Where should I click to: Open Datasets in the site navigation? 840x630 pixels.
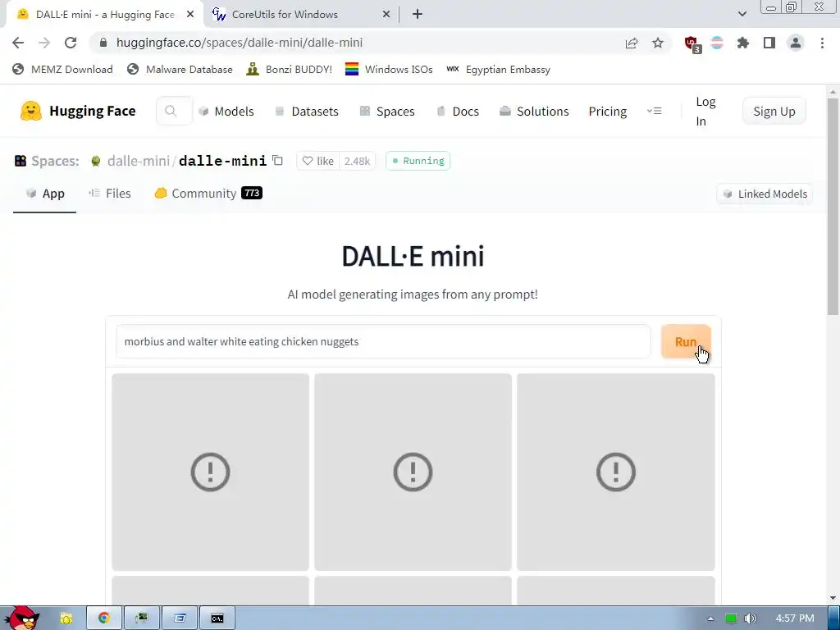click(x=307, y=111)
